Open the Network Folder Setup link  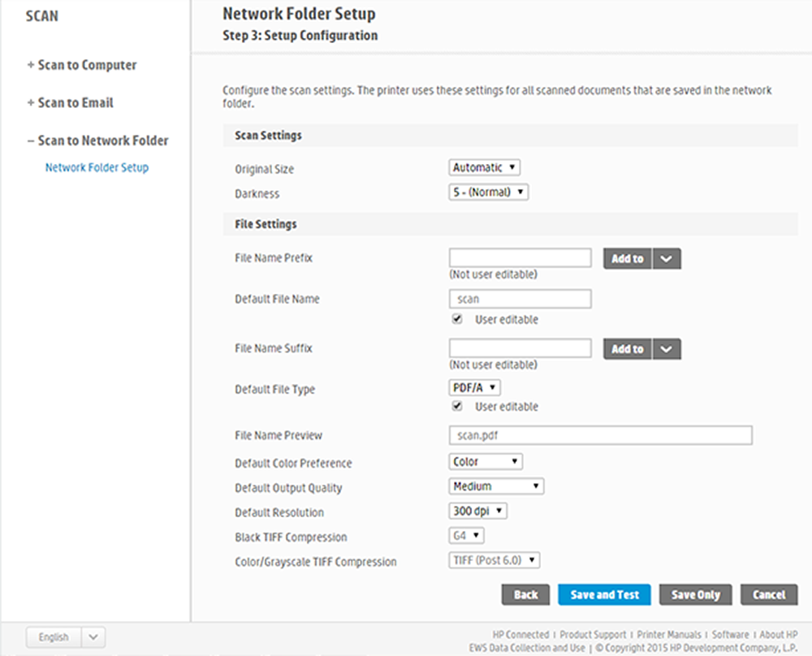pos(97,168)
